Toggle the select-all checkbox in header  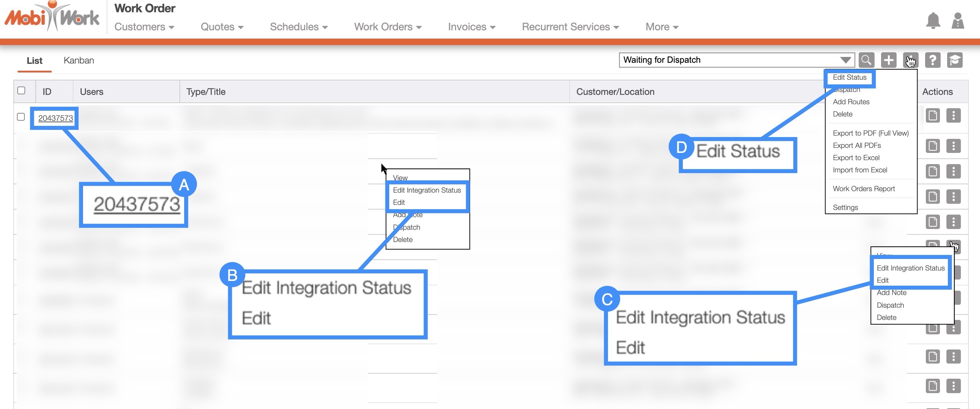coord(21,91)
